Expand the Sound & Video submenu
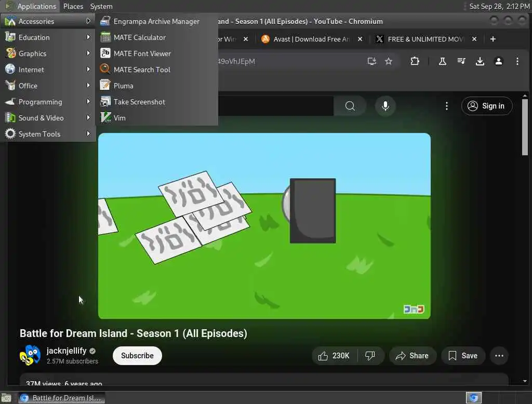The image size is (532, 404). tap(48, 118)
